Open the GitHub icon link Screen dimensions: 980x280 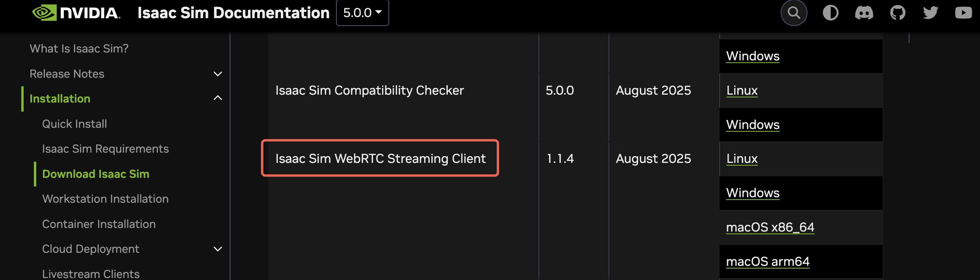tap(898, 13)
